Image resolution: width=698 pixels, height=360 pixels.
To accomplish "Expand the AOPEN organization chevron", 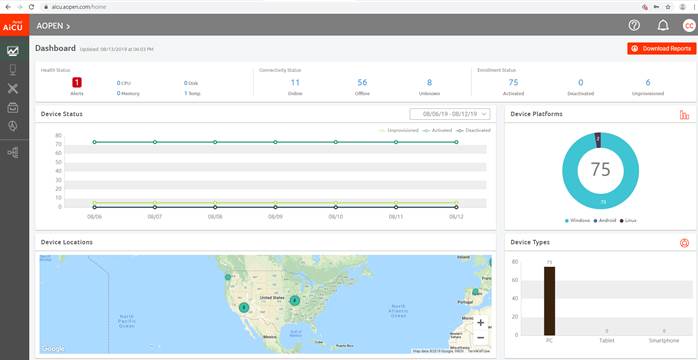I will point(68,27).
